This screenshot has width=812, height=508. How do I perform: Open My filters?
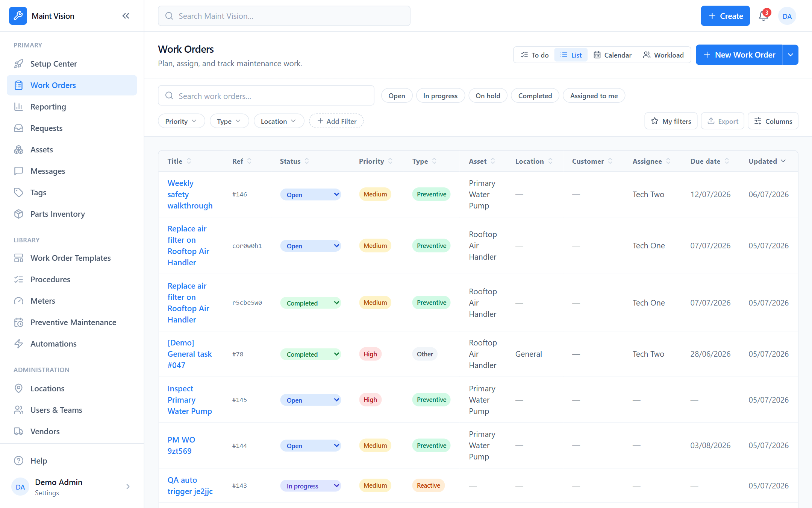coord(671,121)
